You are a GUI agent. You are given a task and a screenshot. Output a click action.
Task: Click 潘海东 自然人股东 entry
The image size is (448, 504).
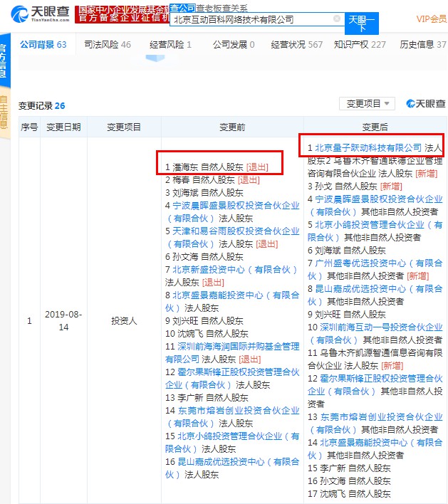[x=217, y=167]
